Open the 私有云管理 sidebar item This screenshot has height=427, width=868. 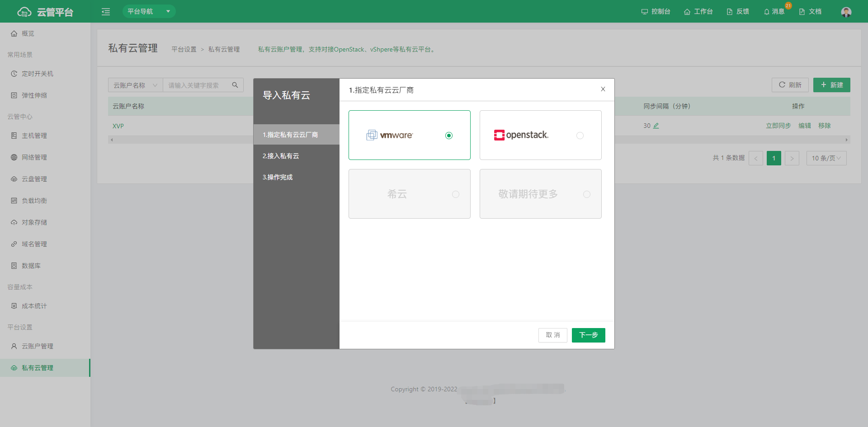(x=45, y=368)
